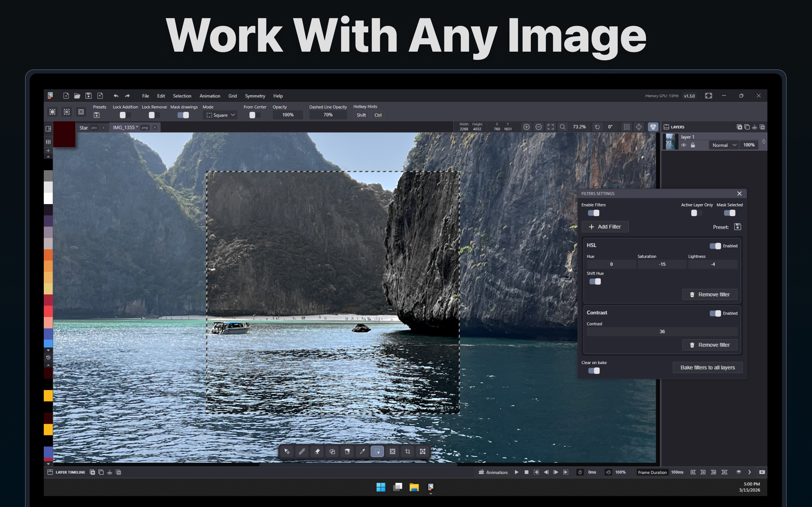Click Bake filters to all layers
Screen dimensions: 812x507
pyautogui.click(x=707, y=368)
